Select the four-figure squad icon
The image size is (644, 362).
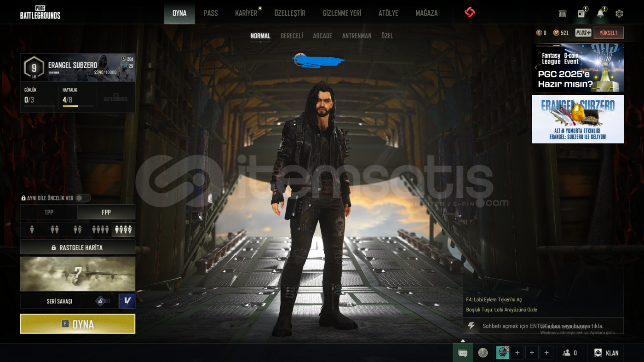click(100, 229)
